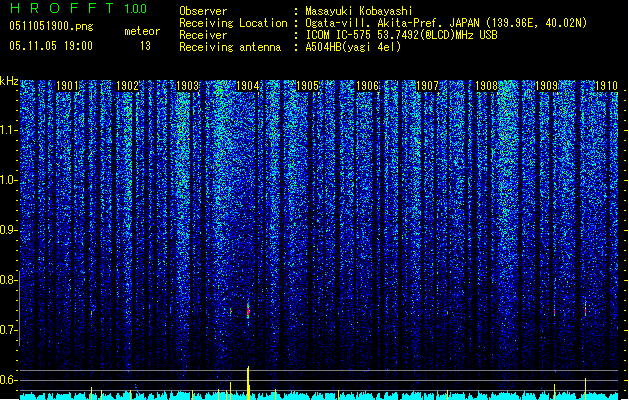Screen dimensions: 629x400
Task: Click the 1906 time marker
Action: [367, 86]
